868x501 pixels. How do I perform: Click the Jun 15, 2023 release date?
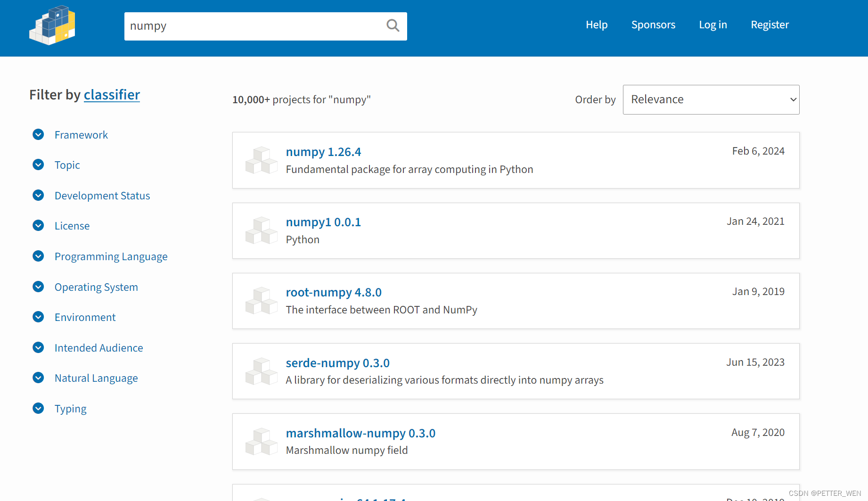point(755,362)
